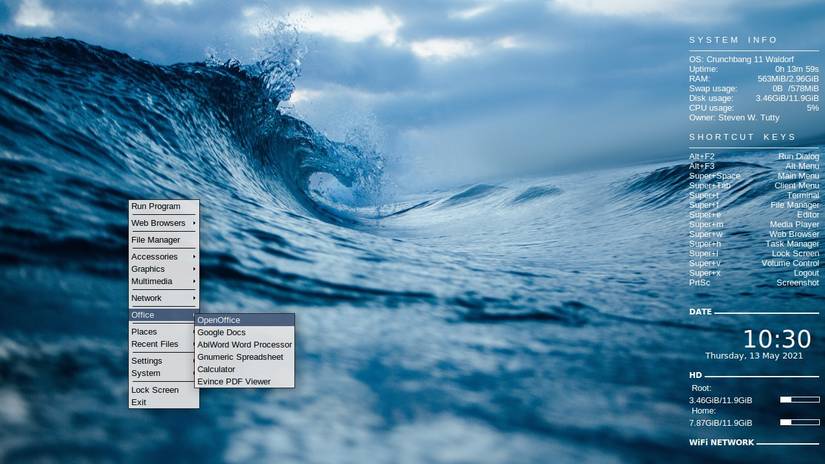Click the Super+w Web Browser shortcut row
Image resolution: width=825 pixels, height=464 pixels.
754,234
